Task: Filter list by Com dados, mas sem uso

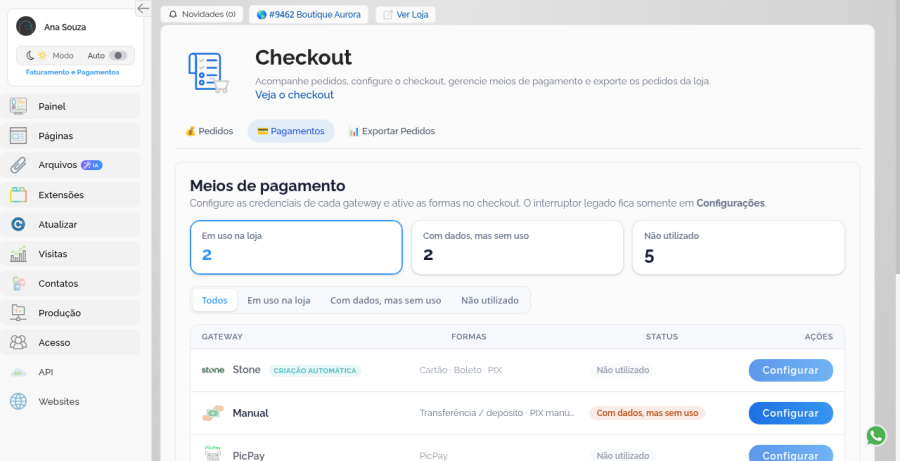Action: pos(386,300)
